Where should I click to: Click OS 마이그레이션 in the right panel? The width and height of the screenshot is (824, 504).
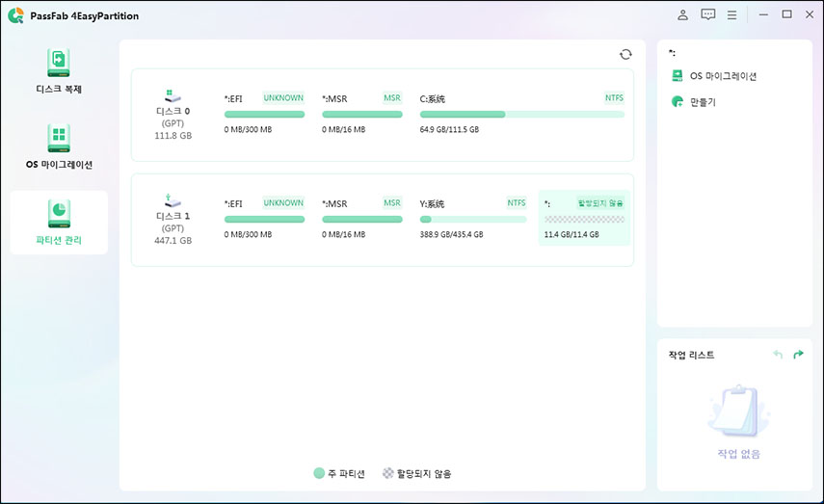coord(723,76)
